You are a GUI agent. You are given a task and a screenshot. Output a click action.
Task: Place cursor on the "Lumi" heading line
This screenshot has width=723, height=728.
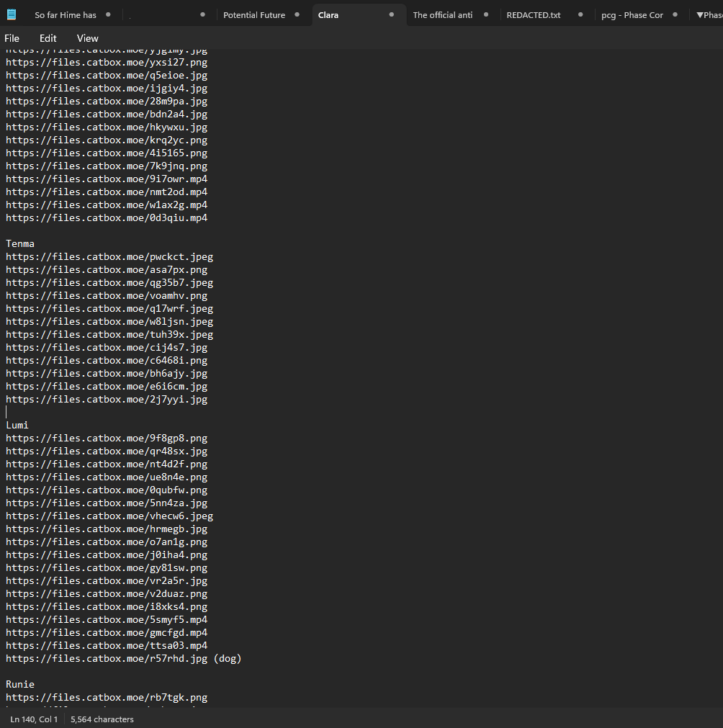[x=17, y=426]
